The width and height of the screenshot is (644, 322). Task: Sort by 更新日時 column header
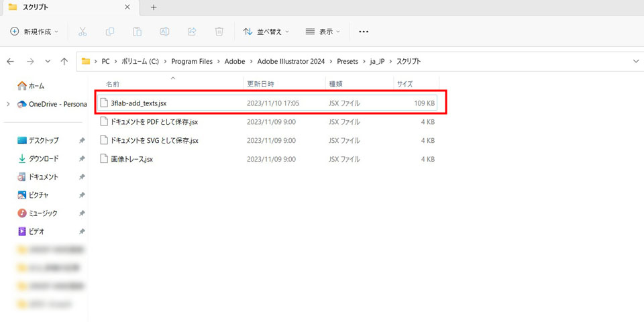point(260,84)
